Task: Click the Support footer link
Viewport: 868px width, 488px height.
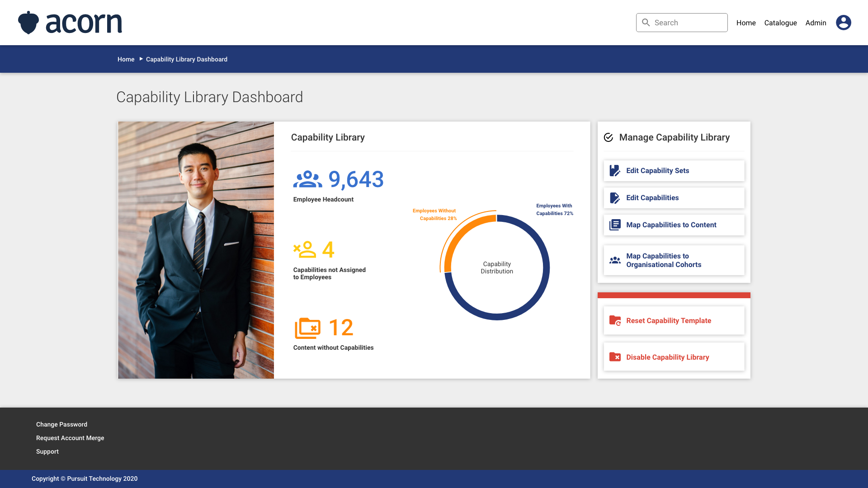Action: point(47,451)
